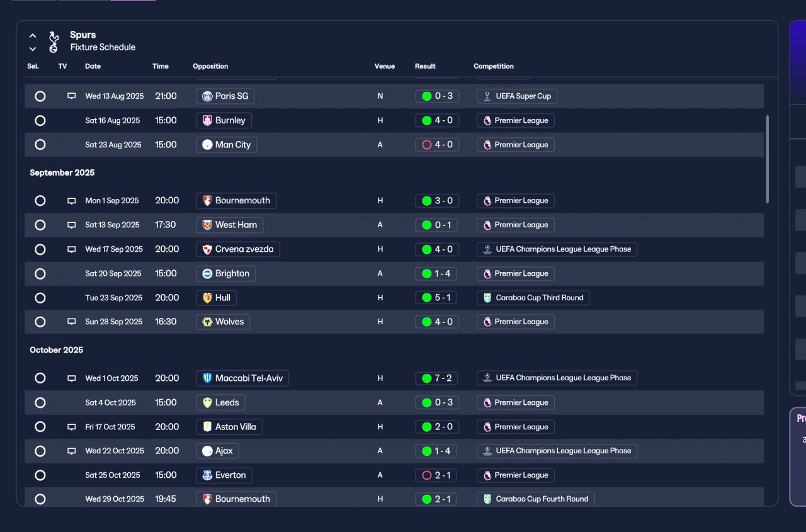
Task: Click the Opposition column header
Action: coord(210,66)
